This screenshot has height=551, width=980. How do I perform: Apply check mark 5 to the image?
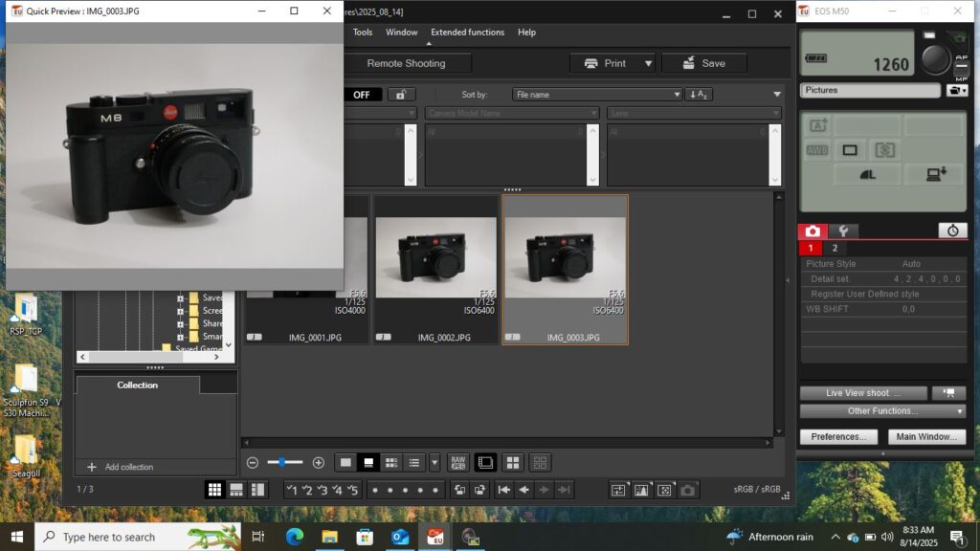tap(352, 491)
